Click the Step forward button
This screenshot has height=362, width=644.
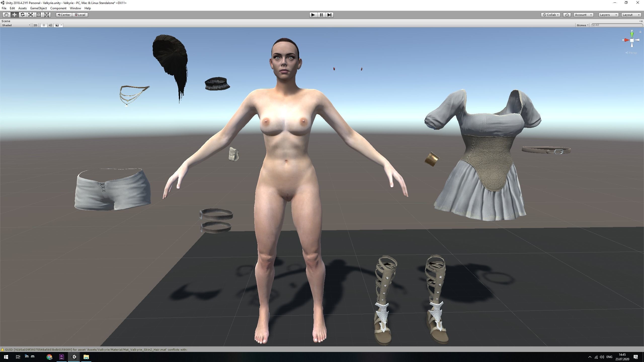point(329,15)
